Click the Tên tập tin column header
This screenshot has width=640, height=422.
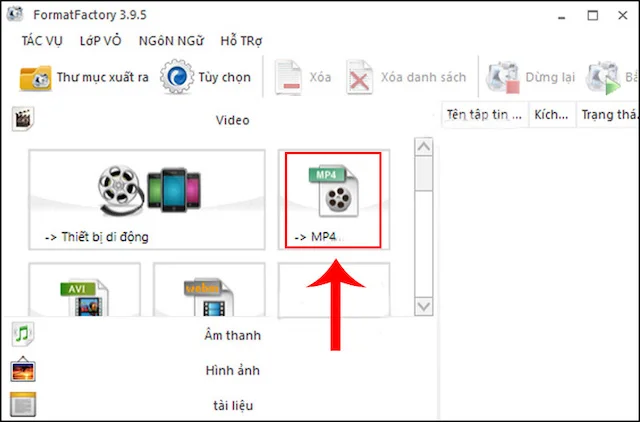[485, 115]
